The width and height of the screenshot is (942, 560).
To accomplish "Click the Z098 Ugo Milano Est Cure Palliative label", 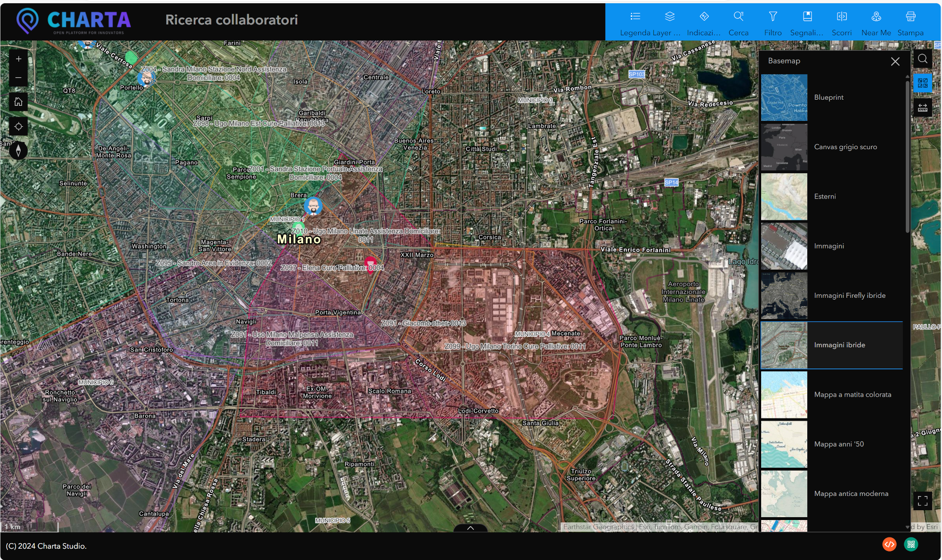I will pos(259,123).
